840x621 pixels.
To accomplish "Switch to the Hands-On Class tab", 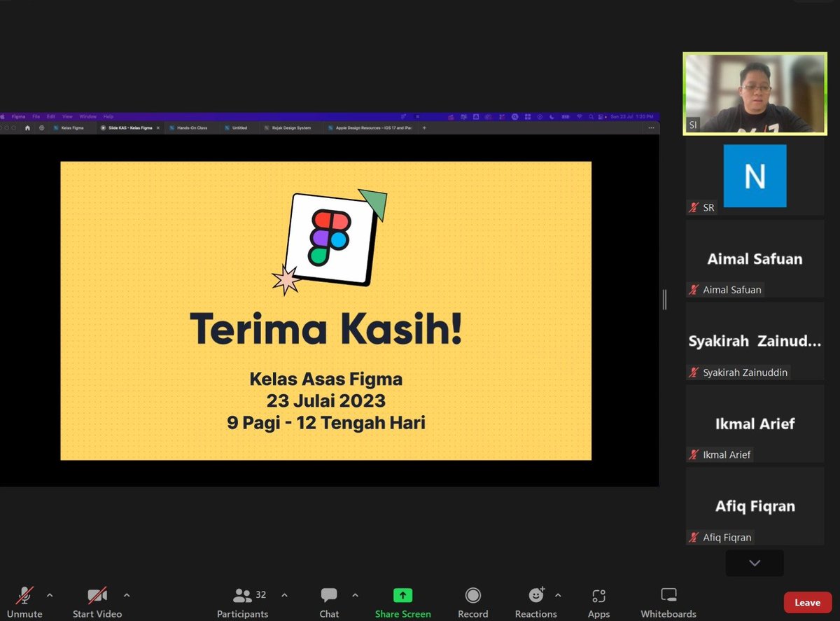I will point(192,128).
